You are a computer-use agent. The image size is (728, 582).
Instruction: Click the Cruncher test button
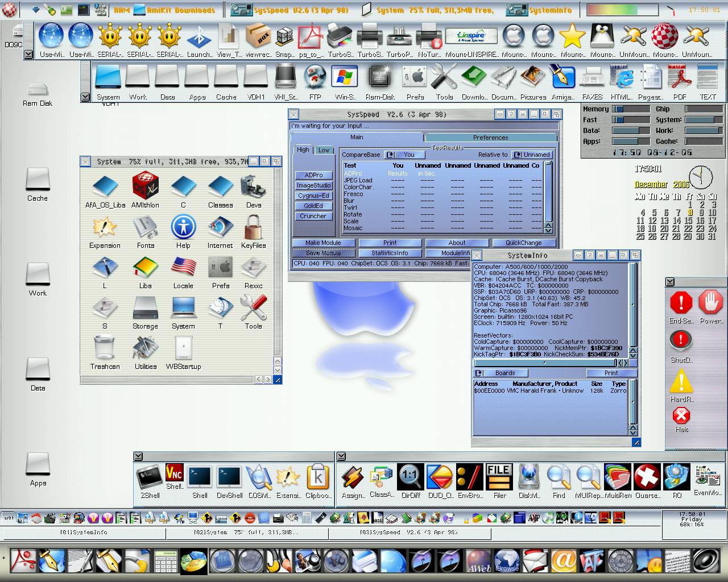313,216
